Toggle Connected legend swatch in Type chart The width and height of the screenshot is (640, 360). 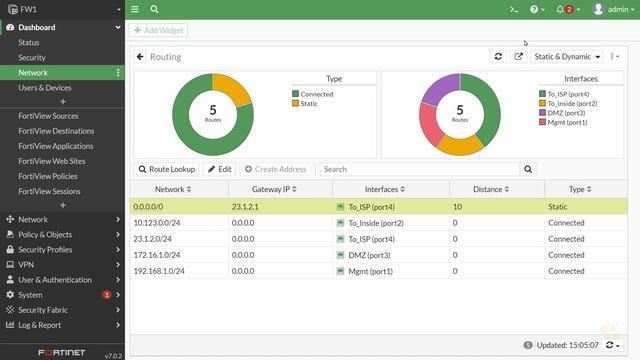click(x=296, y=94)
